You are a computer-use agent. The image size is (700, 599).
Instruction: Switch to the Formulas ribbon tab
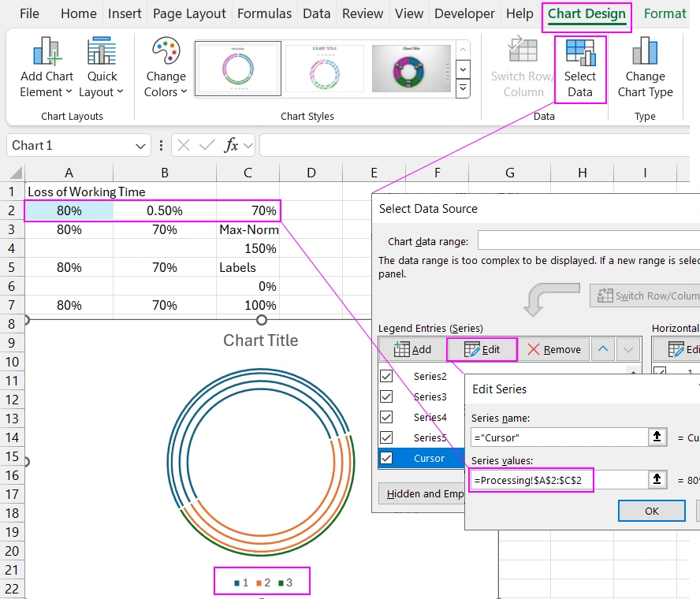(x=264, y=13)
